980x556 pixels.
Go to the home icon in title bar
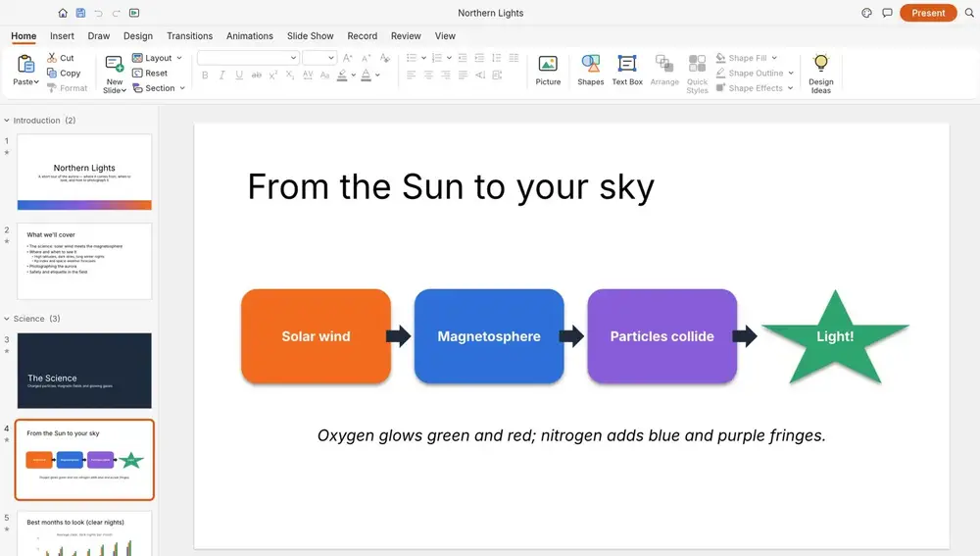pyautogui.click(x=63, y=13)
